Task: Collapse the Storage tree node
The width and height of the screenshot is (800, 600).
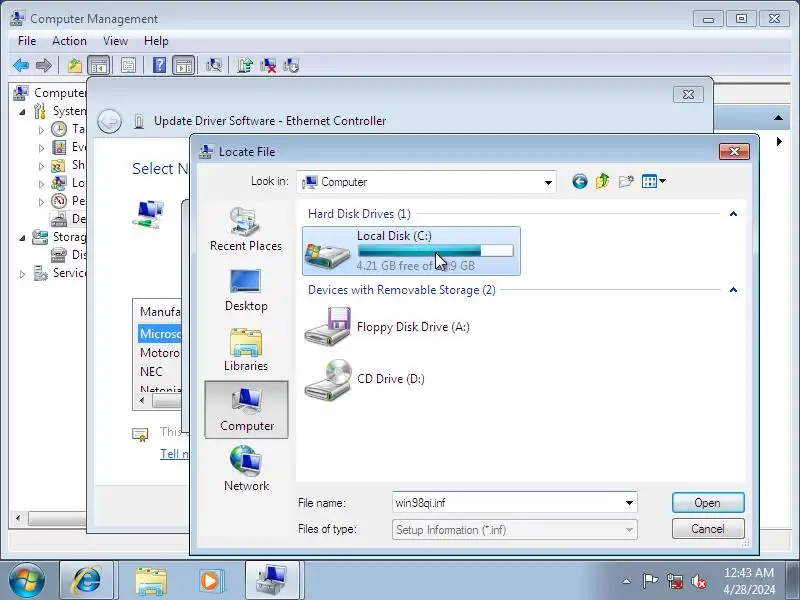Action: [22, 238]
